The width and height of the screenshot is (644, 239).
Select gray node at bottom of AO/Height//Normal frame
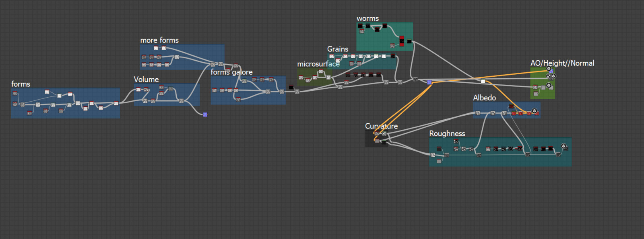536,94
